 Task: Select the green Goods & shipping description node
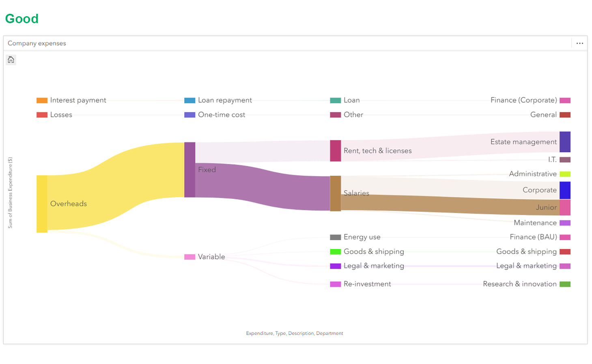335,252
